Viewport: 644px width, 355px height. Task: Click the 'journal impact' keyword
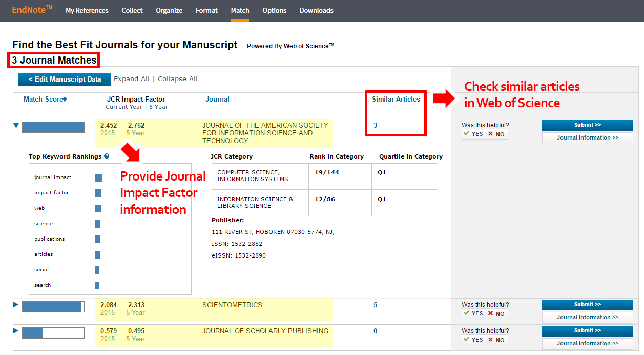pyautogui.click(x=53, y=177)
